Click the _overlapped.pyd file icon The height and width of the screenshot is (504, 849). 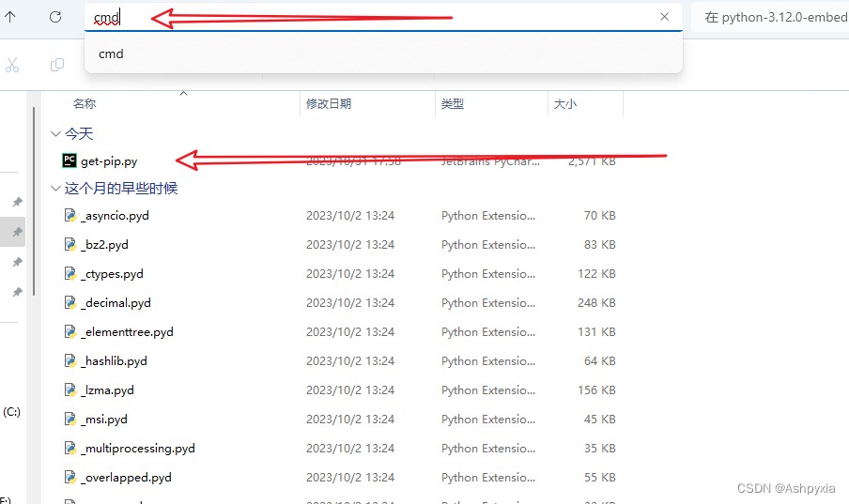pos(70,478)
